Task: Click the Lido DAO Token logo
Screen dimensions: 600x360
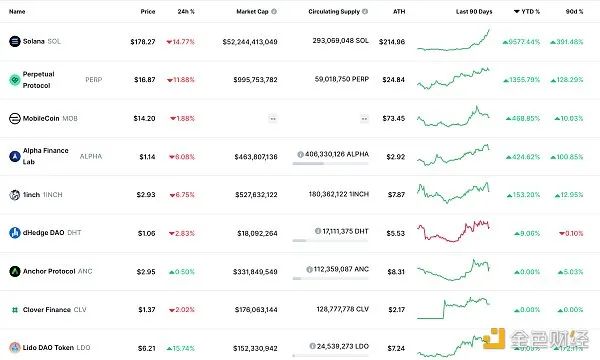Action: [x=15, y=347]
